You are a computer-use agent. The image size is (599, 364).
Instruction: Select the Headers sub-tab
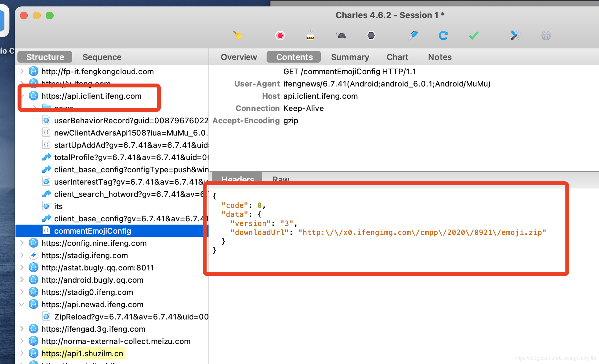click(238, 179)
